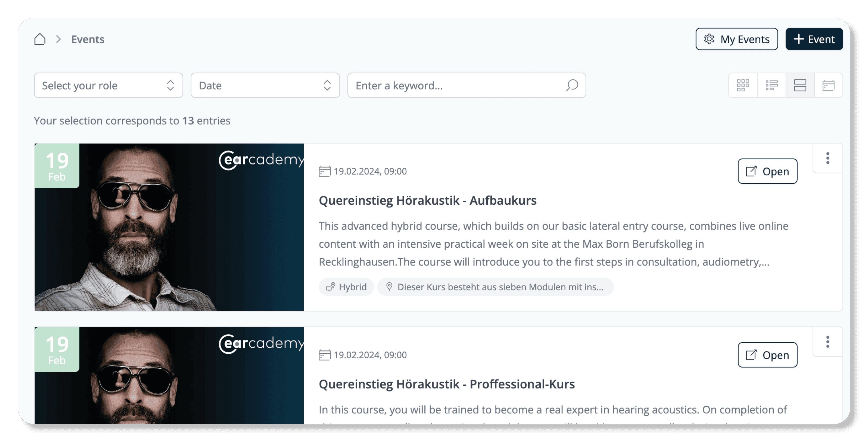
Task: Switch to grid tile view
Action: point(743,85)
